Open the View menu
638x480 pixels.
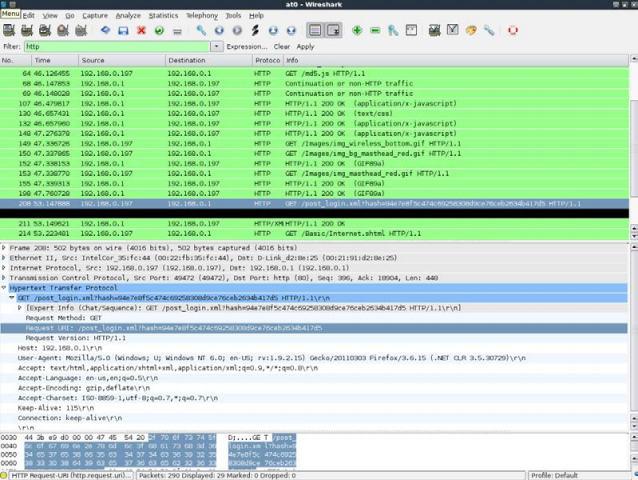(50, 15)
